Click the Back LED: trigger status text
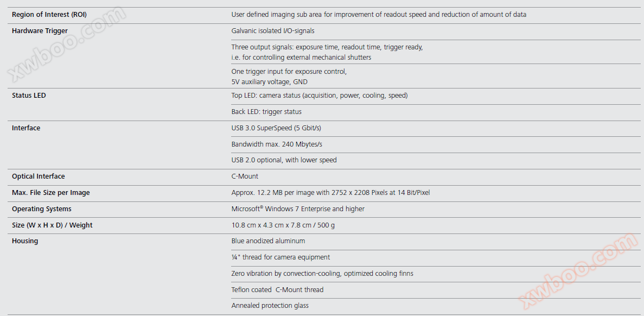 point(266,112)
